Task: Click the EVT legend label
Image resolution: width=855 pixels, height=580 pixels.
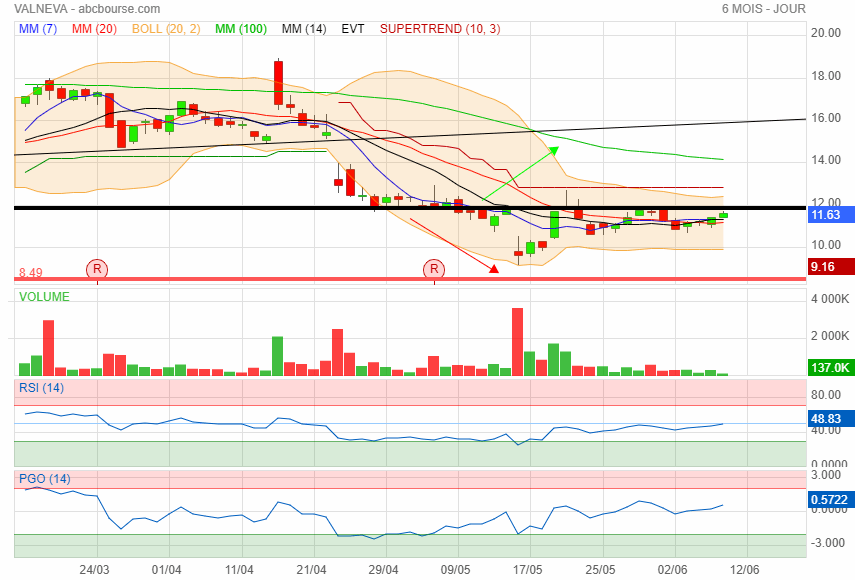Action: pos(353,29)
